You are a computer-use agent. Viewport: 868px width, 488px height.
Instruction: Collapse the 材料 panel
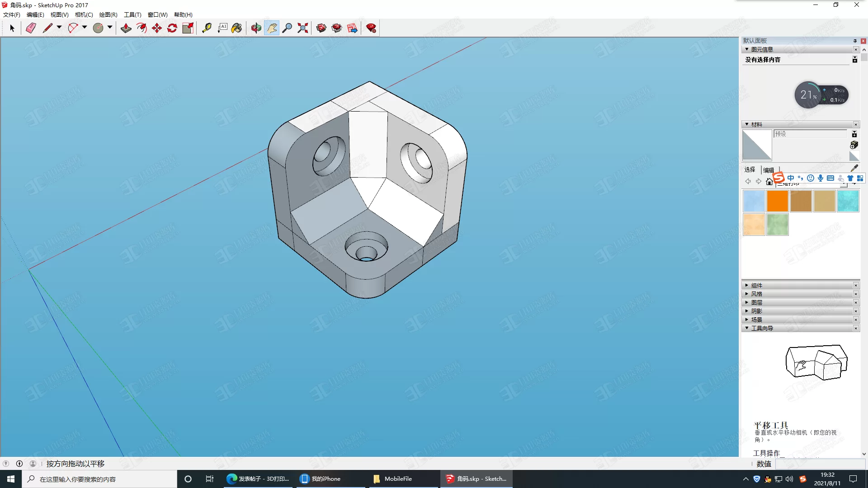[747, 124]
